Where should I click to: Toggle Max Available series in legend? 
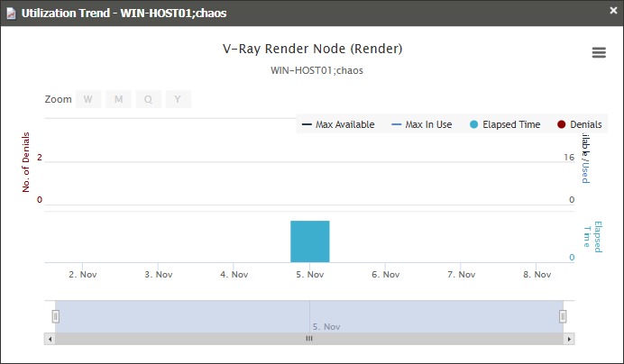[x=337, y=124]
